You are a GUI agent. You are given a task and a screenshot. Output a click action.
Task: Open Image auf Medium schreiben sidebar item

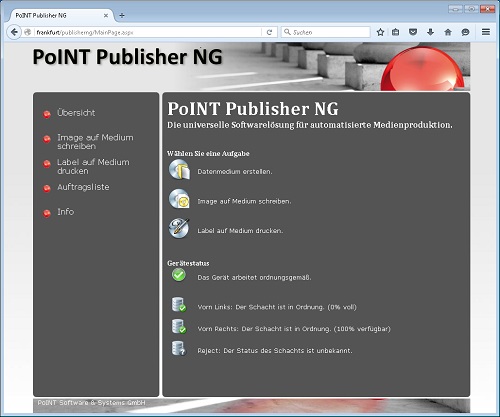95,142
